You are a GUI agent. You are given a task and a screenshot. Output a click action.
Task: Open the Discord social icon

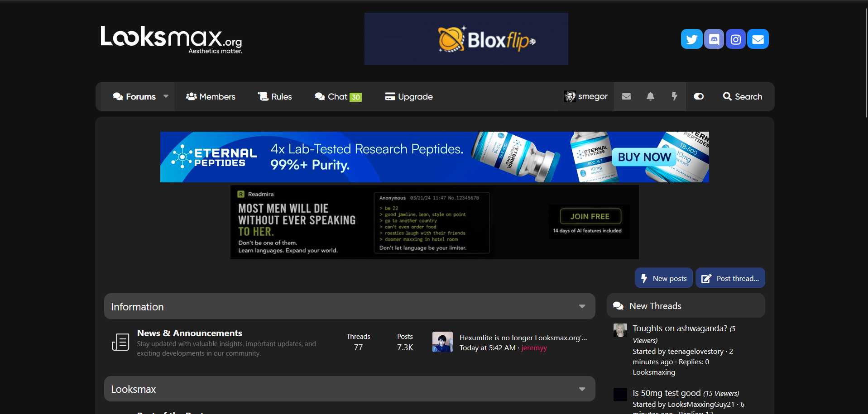tap(714, 39)
